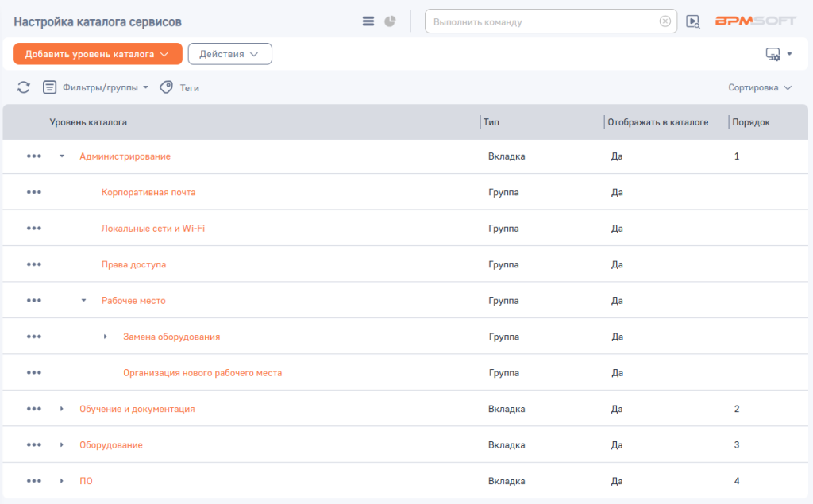The height and width of the screenshot is (504, 813).
Task: Open row actions for Оборудование
Action: tap(33, 445)
